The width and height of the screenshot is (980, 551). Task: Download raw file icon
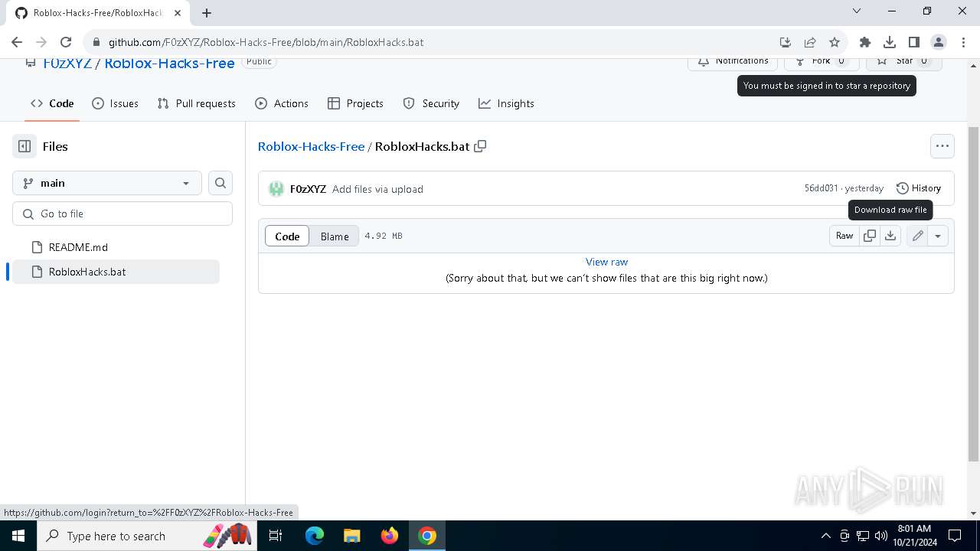click(x=890, y=236)
